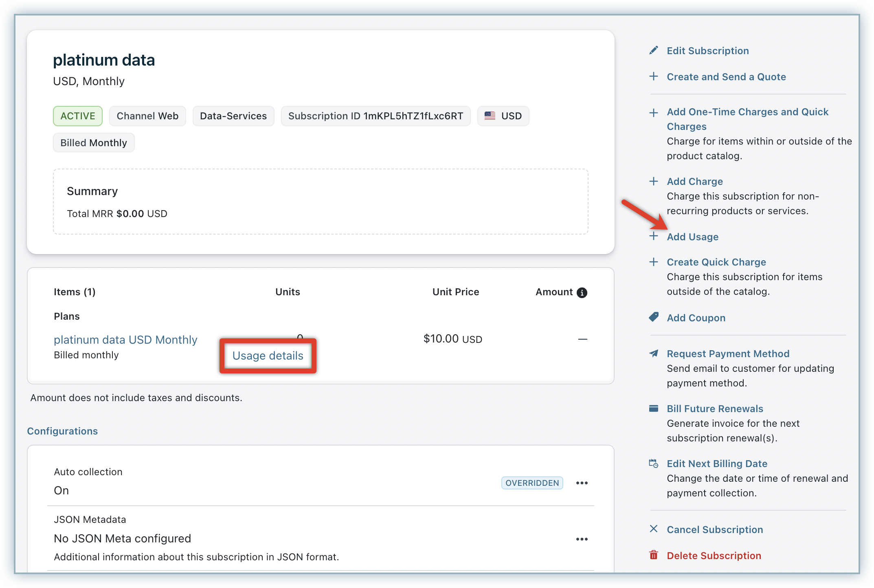Click the paper plane Request Payment Method icon
This screenshot has width=874, height=588.
click(654, 353)
